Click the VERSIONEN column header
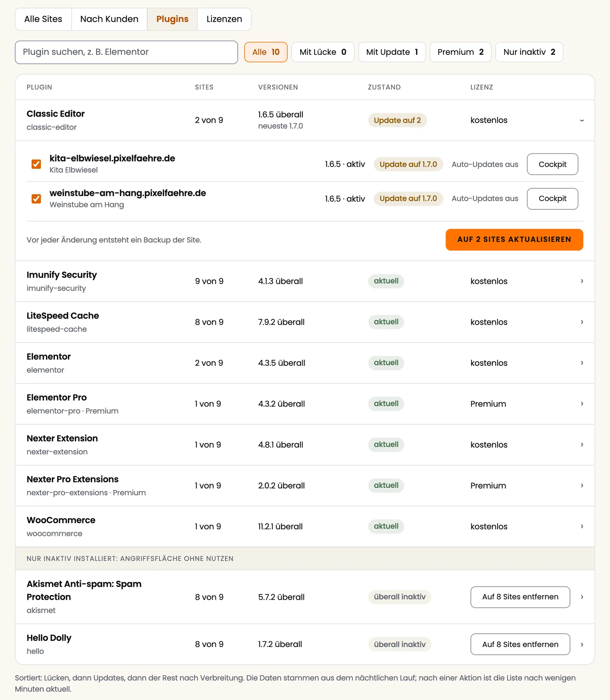Screen dimensions: 610x700 278,87
